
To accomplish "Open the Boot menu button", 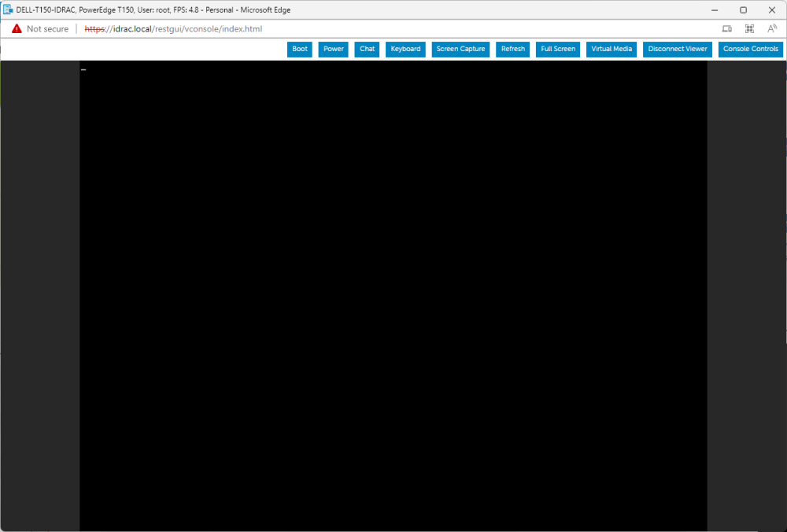I will coord(300,49).
